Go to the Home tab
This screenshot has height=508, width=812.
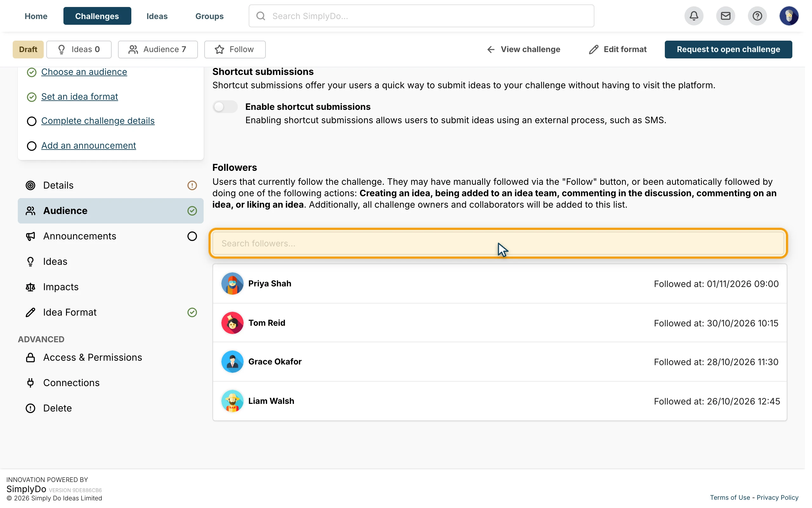point(36,16)
